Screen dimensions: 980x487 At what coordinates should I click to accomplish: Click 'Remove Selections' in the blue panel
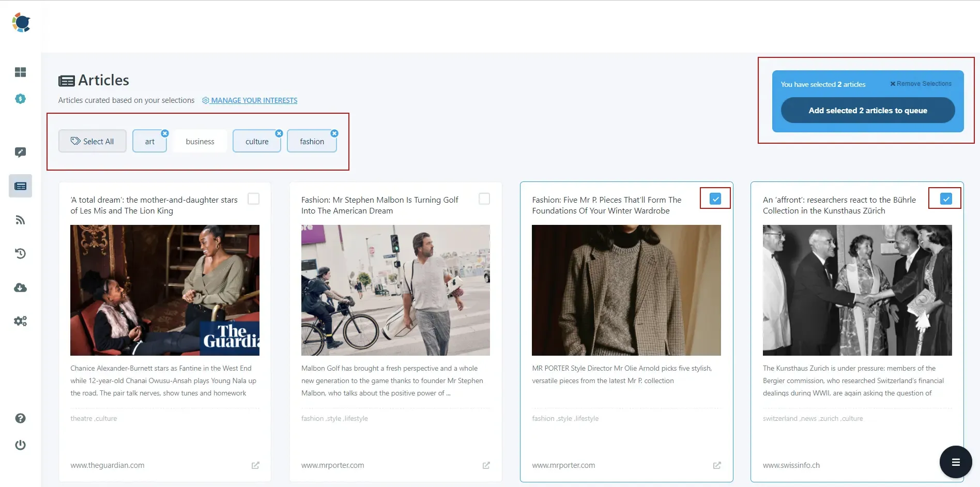921,83
